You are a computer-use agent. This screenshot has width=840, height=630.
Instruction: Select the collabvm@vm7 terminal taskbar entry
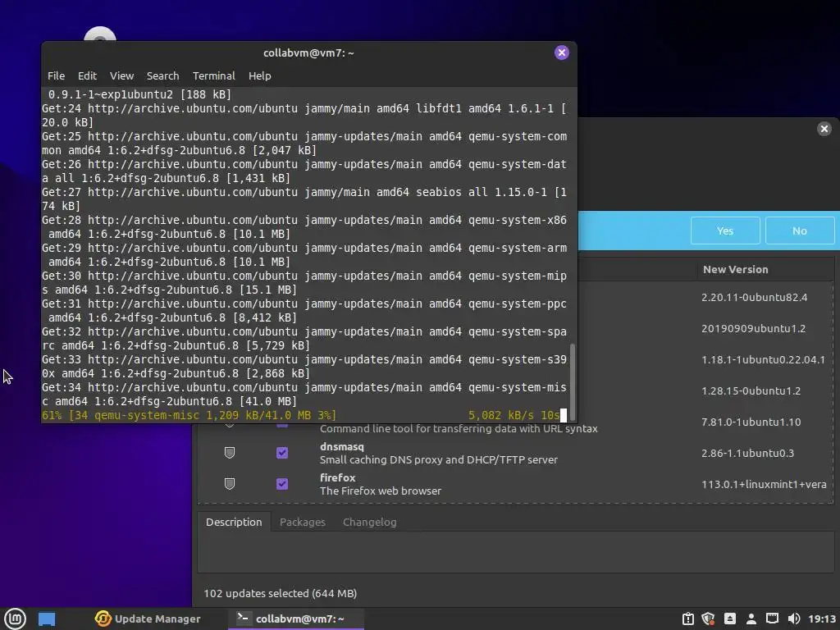[296, 619]
